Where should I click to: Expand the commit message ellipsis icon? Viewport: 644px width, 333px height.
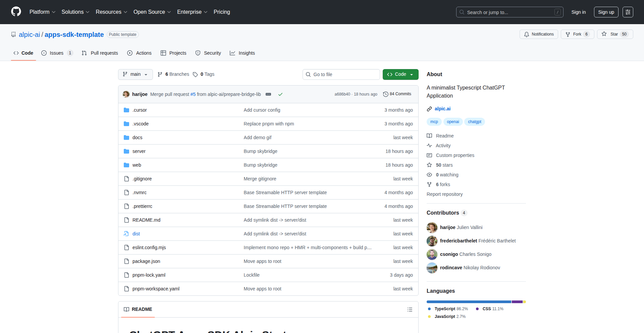tap(268, 94)
